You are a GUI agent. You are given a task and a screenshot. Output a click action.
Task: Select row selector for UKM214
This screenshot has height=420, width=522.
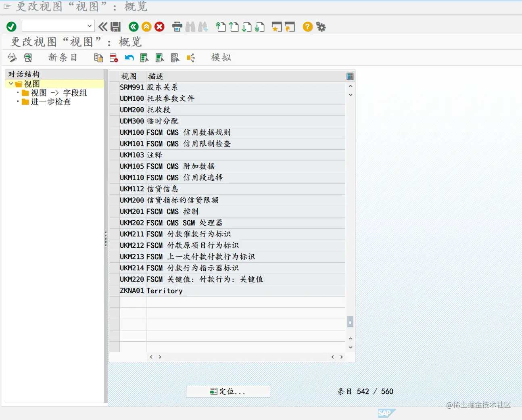115,268
